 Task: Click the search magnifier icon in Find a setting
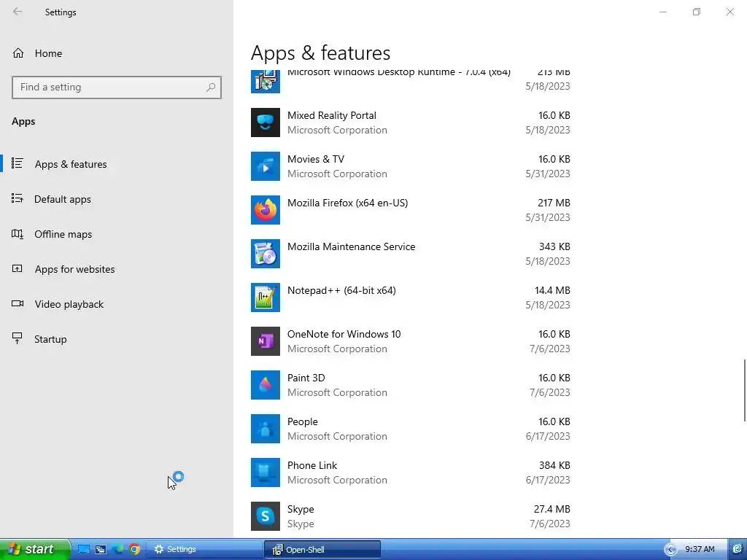[x=211, y=87]
